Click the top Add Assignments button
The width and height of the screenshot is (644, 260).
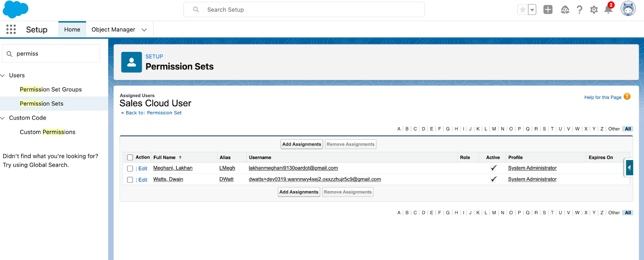coord(302,144)
